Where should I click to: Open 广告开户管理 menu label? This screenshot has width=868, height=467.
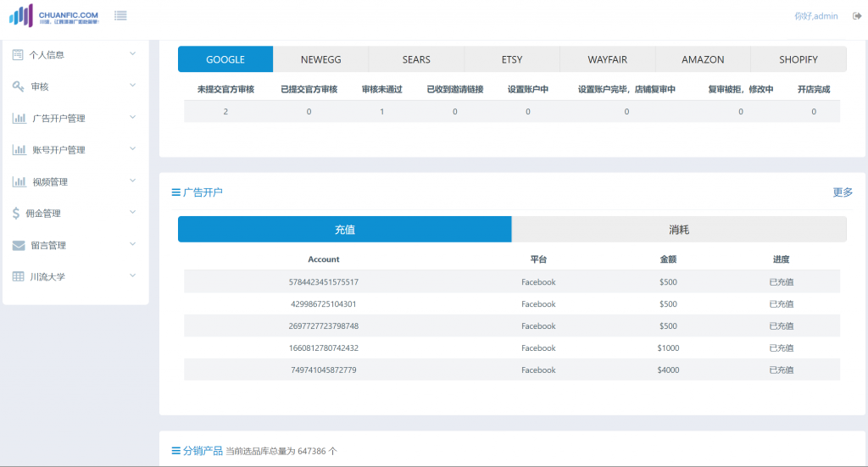click(x=58, y=118)
